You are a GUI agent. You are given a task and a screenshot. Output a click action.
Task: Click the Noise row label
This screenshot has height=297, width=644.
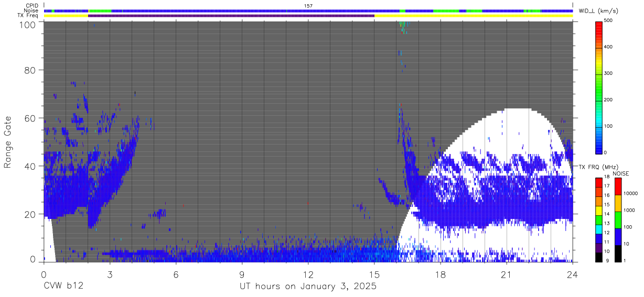click(x=31, y=10)
